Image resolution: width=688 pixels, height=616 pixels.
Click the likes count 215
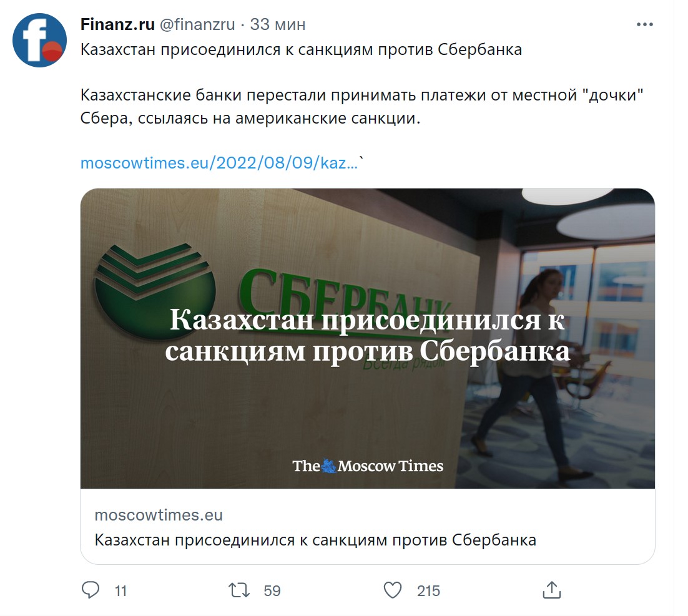click(428, 591)
